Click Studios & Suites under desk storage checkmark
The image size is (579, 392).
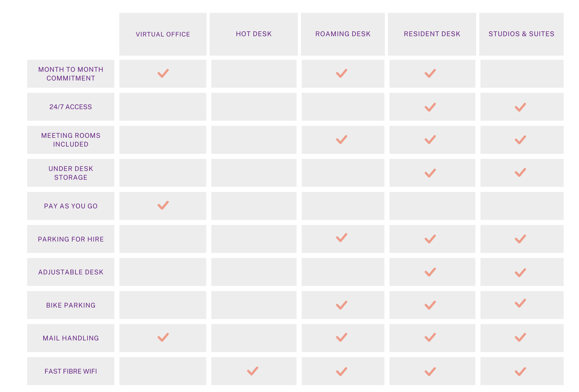tap(520, 172)
